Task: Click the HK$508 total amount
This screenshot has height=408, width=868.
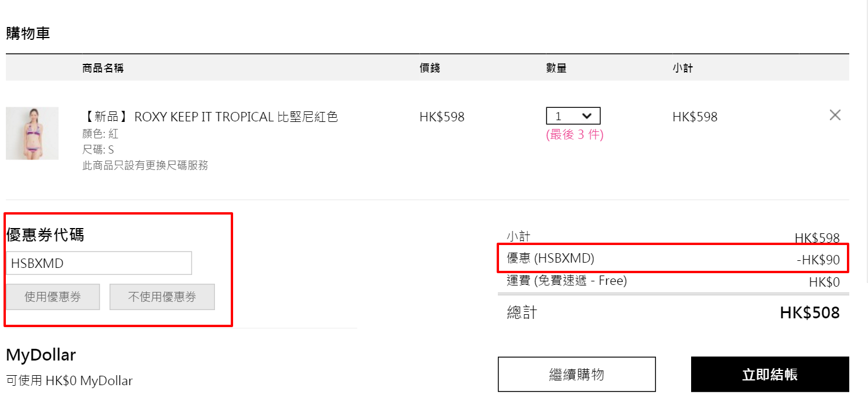Action: coord(809,312)
